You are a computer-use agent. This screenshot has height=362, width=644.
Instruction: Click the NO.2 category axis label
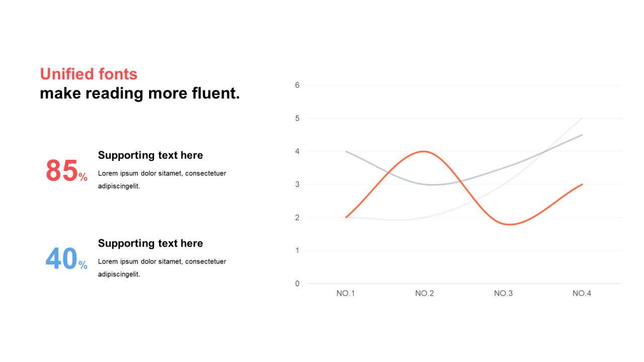point(425,294)
